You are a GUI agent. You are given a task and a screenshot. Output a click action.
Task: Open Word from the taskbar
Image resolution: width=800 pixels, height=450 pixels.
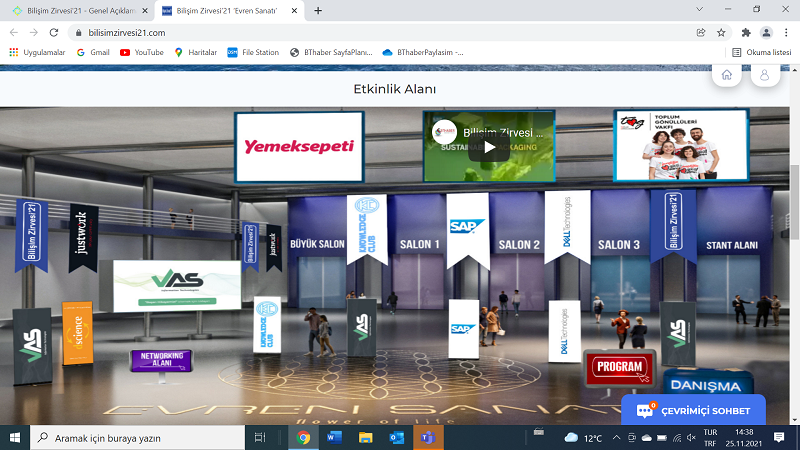click(334, 438)
